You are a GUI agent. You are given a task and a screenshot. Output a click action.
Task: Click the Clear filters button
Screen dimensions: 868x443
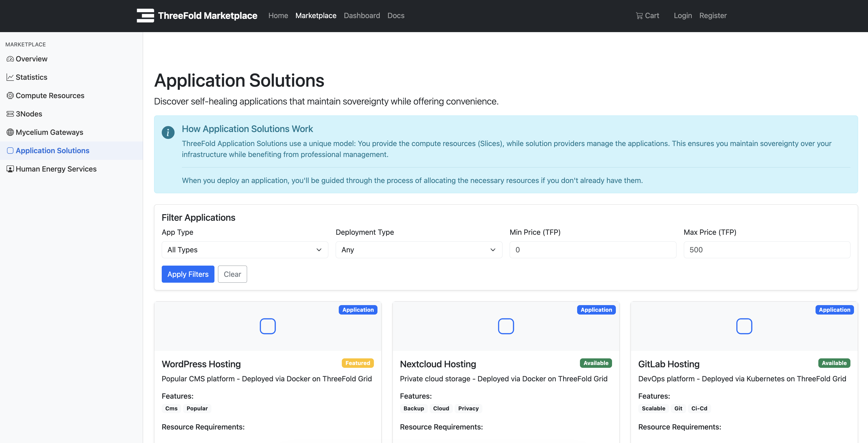(232, 274)
